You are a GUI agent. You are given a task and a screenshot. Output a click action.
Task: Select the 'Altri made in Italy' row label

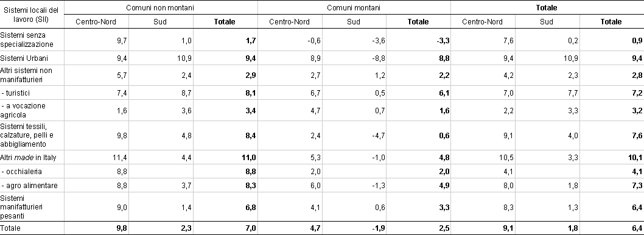point(29,157)
